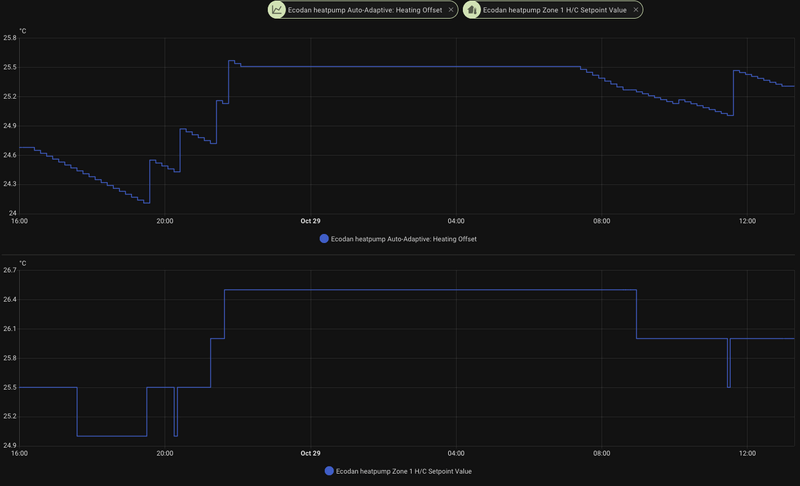Viewport: 800px width, 486px height.
Task: Click the 25.5 value on top chart y-axis
Action: click(x=10, y=67)
